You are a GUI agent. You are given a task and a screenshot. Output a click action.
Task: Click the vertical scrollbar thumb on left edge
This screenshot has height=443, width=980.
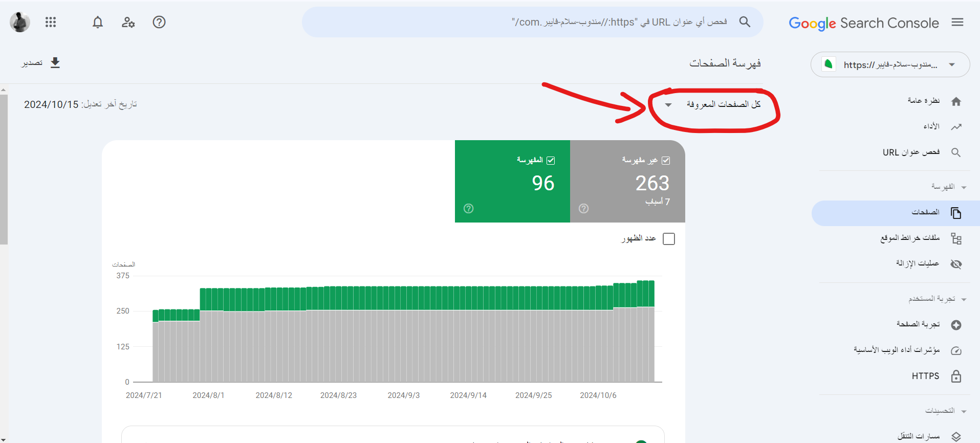tap(4, 169)
